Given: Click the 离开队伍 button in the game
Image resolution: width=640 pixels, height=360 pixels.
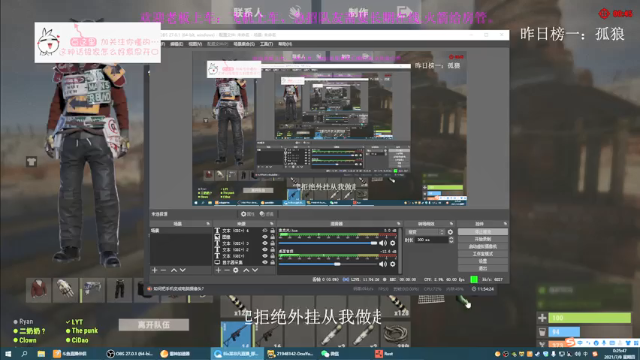Looking at the screenshot, I should point(154,325).
